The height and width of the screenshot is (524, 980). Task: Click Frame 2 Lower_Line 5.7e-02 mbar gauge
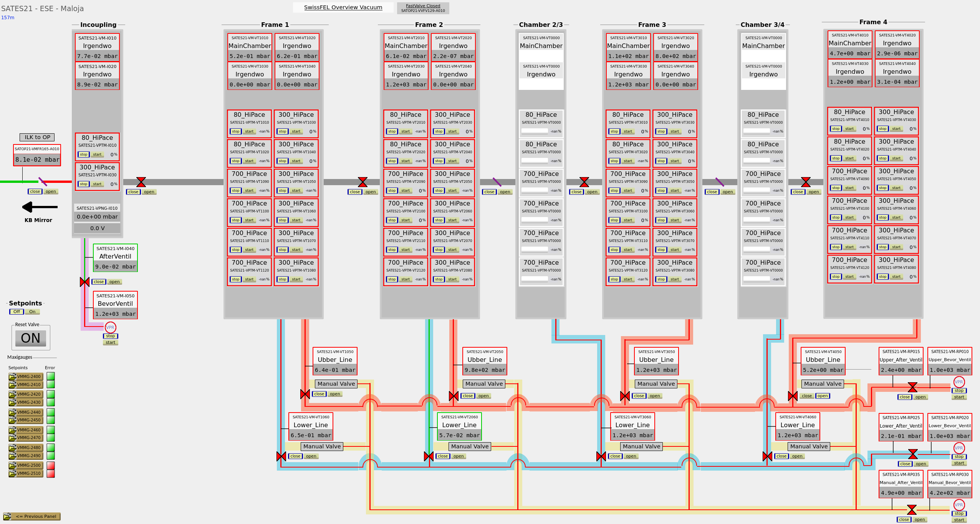[459, 435]
